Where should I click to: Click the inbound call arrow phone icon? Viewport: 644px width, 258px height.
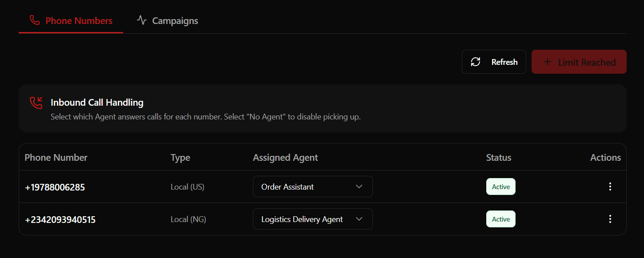(x=36, y=103)
